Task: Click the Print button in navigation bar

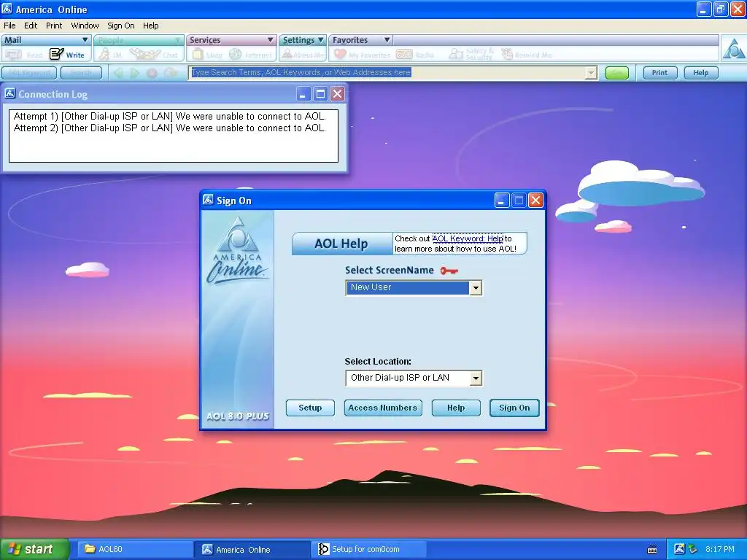Action: point(659,73)
